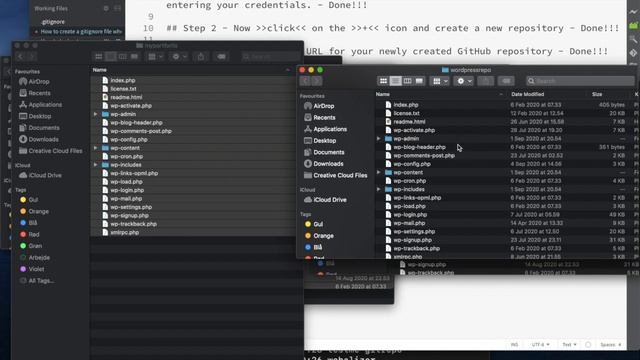Go forward in the wordpressrepo Finder window
This screenshot has width=640, height=360.
coord(316,81)
